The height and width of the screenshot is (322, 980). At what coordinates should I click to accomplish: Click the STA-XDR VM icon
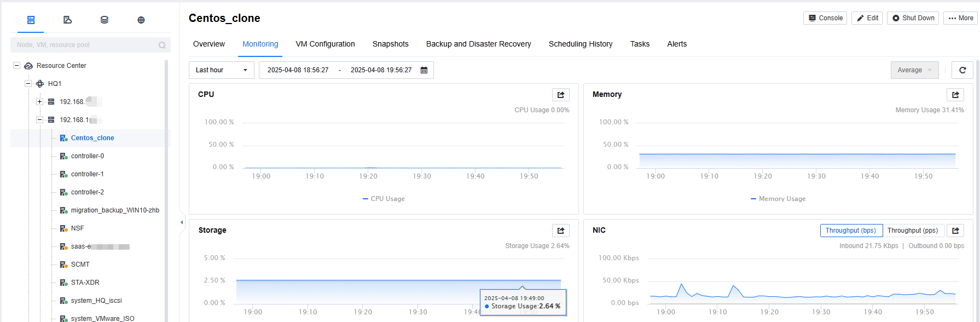tap(63, 283)
